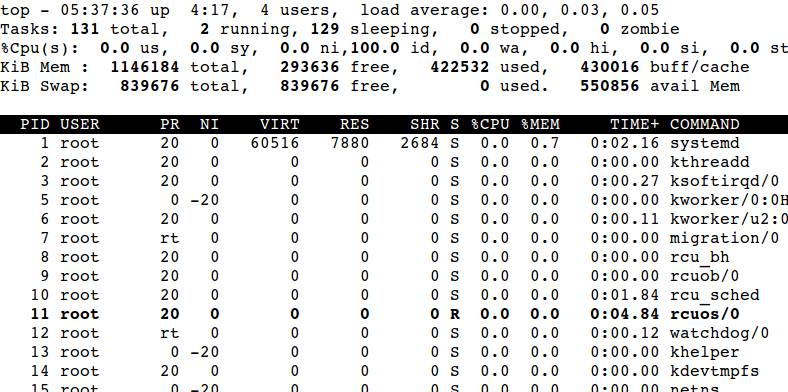Click the USER column header
Viewport: 788px width, 392px height.
point(80,124)
